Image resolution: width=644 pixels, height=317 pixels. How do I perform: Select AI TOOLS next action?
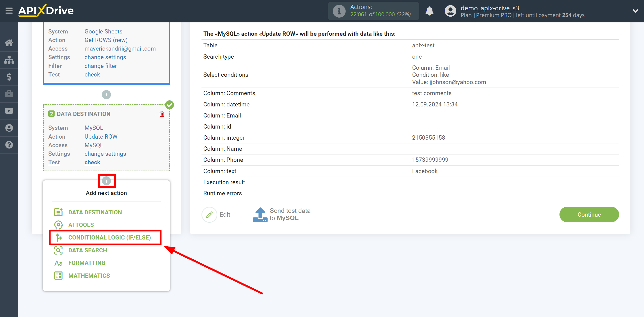[x=81, y=225]
